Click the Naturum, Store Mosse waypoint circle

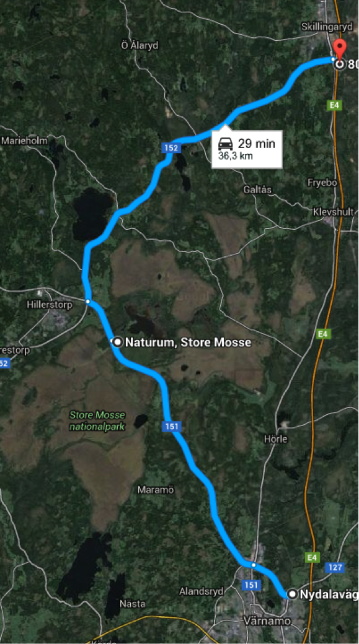coord(118,342)
